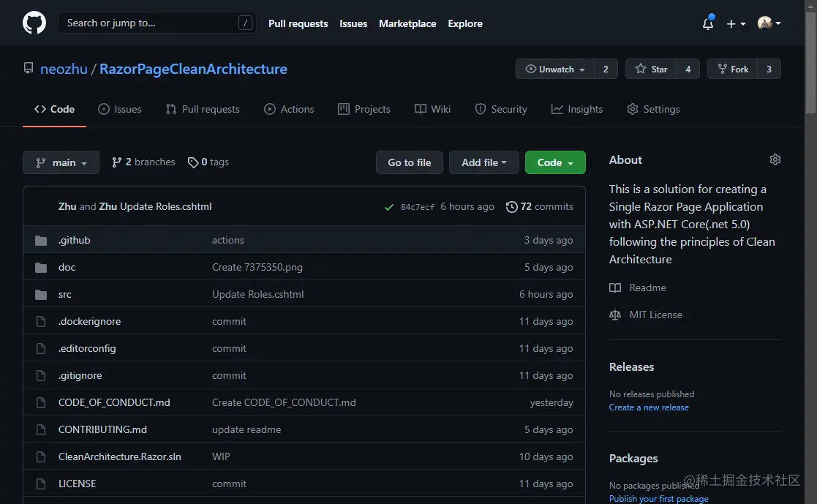Click Create a new release
The image size is (817, 504).
point(649,407)
